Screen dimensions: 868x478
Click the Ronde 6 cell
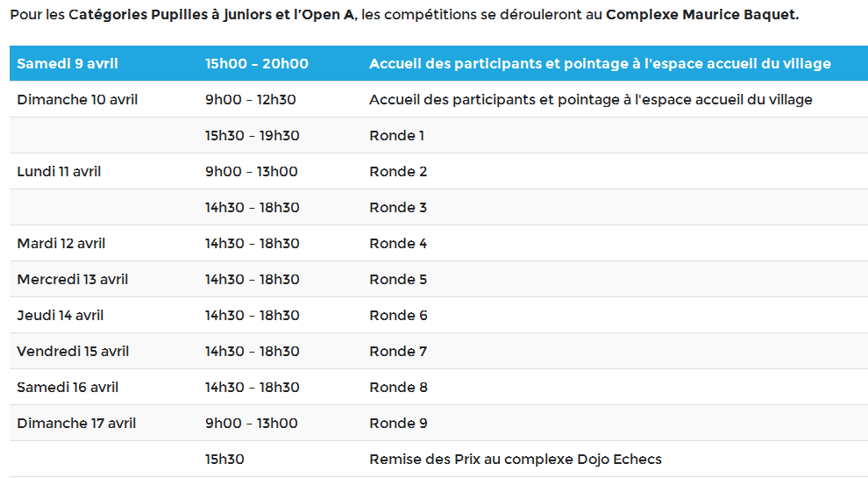tap(399, 316)
